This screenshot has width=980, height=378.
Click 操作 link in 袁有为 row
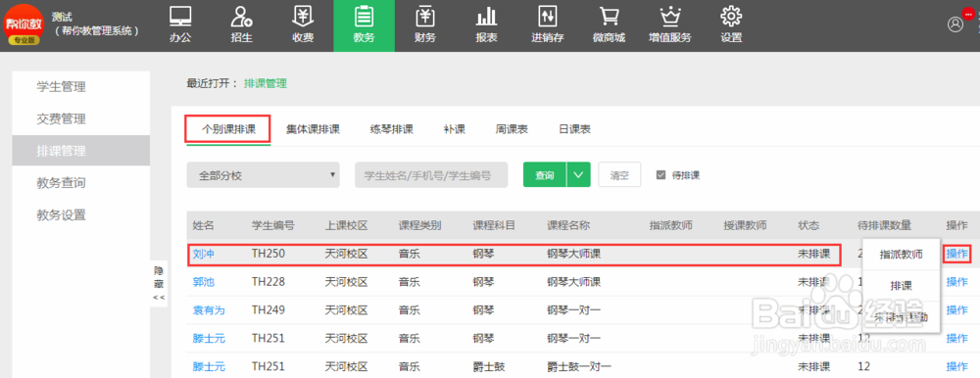[956, 309]
